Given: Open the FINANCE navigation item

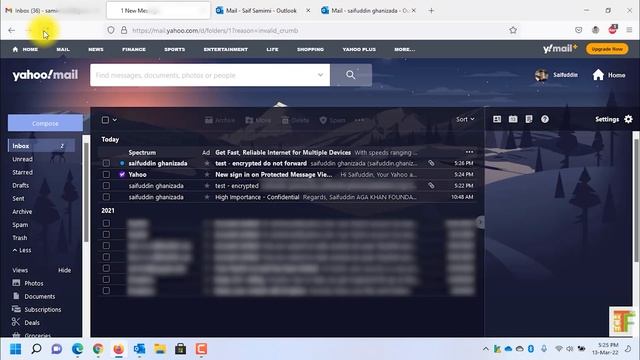Looking at the screenshot, I should 134,49.
